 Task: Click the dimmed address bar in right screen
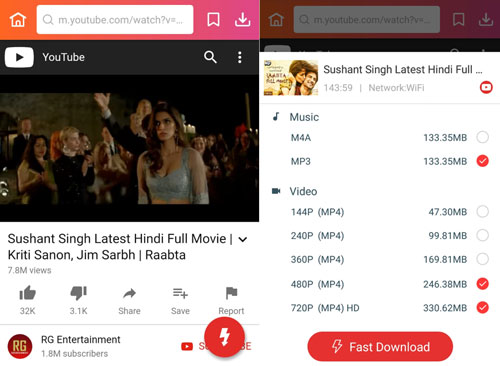(367, 20)
